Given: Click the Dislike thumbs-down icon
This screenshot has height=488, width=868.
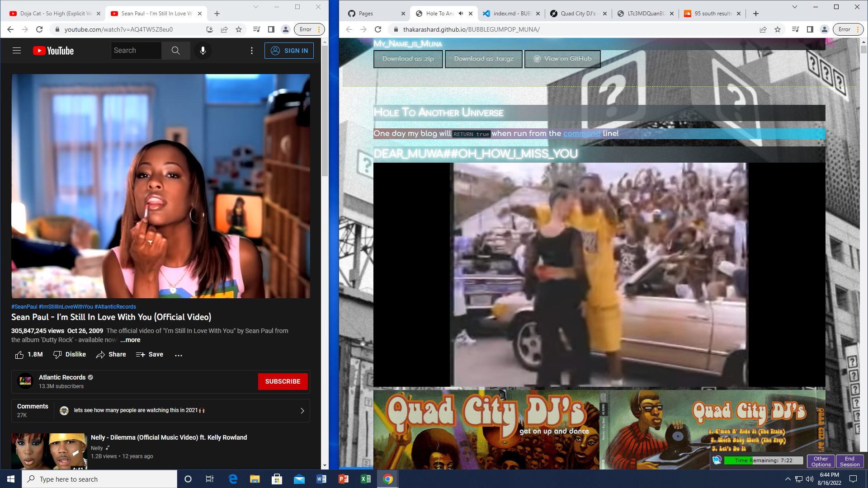Looking at the screenshot, I should point(57,355).
